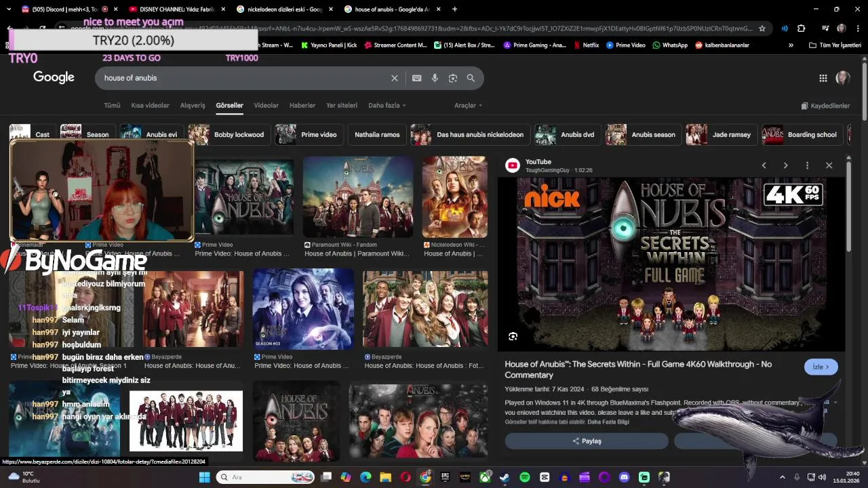Click the magnifier search submit icon

click(x=471, y=78)
